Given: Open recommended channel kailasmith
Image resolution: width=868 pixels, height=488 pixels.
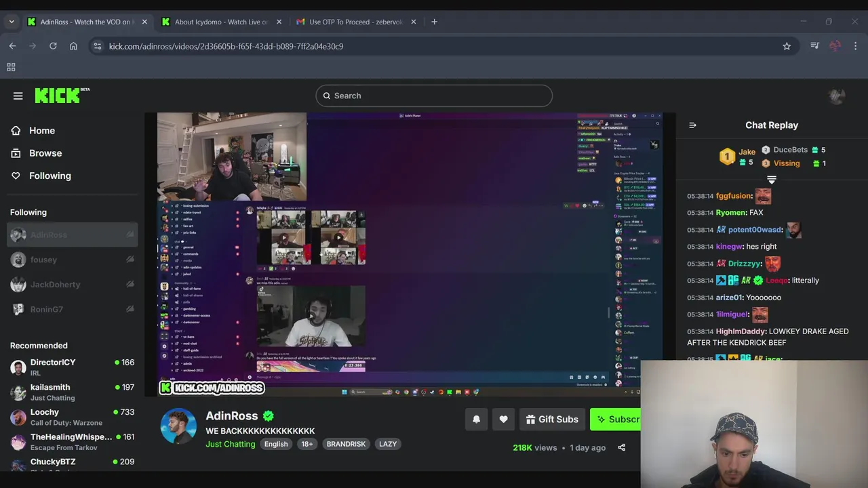Looking at the screenshot, I should pos(72,392).
